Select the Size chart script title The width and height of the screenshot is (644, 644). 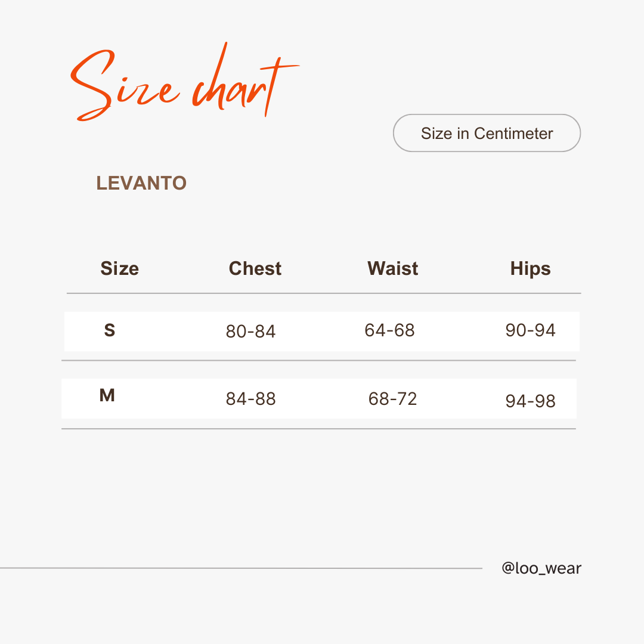tap(185, 82)
